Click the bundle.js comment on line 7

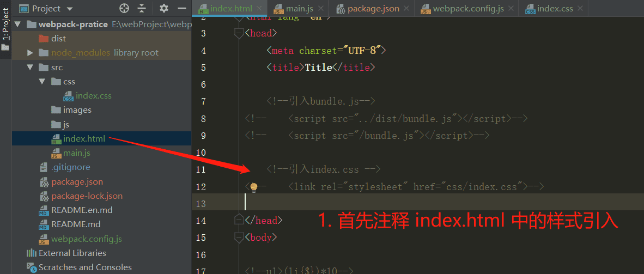[321, 101]
